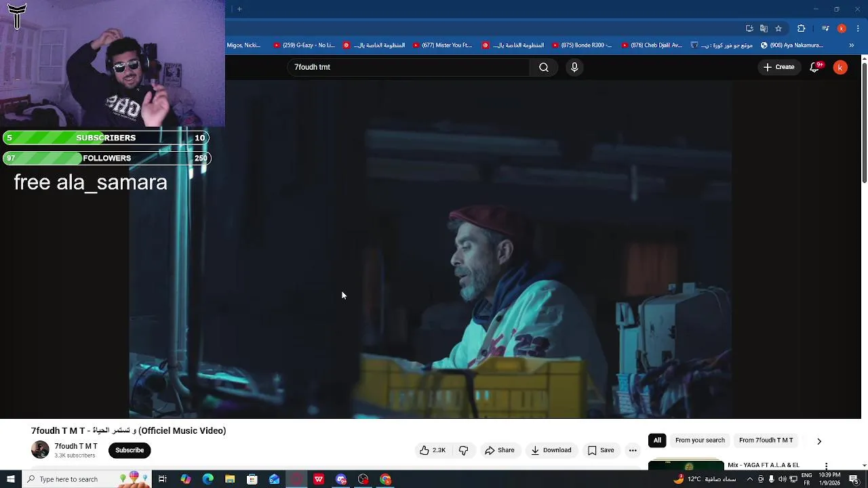This screenshot has height=488, width=868.
Task: Click the network icon in system tray
Action: (793, 479)
